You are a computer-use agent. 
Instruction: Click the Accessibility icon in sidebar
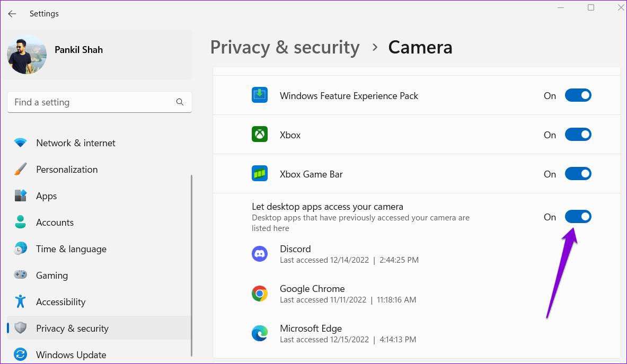[20, 301]
